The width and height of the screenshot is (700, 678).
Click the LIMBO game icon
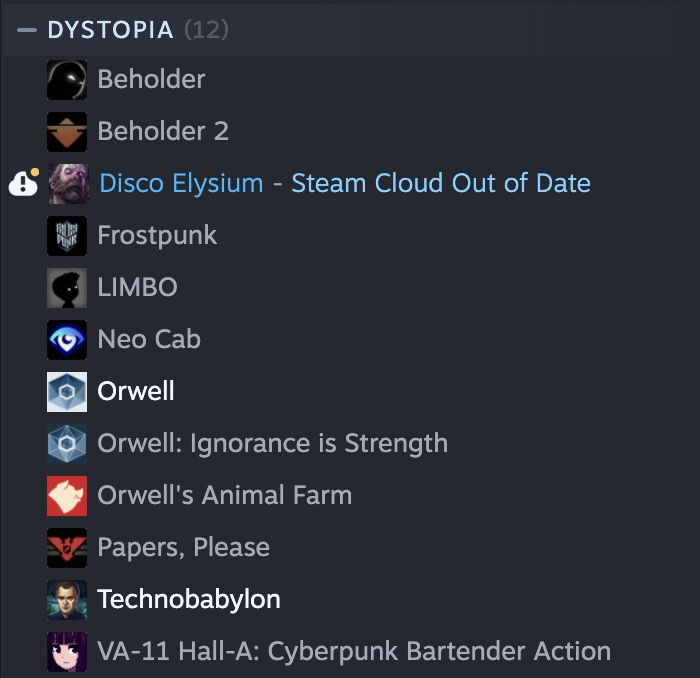67,288
